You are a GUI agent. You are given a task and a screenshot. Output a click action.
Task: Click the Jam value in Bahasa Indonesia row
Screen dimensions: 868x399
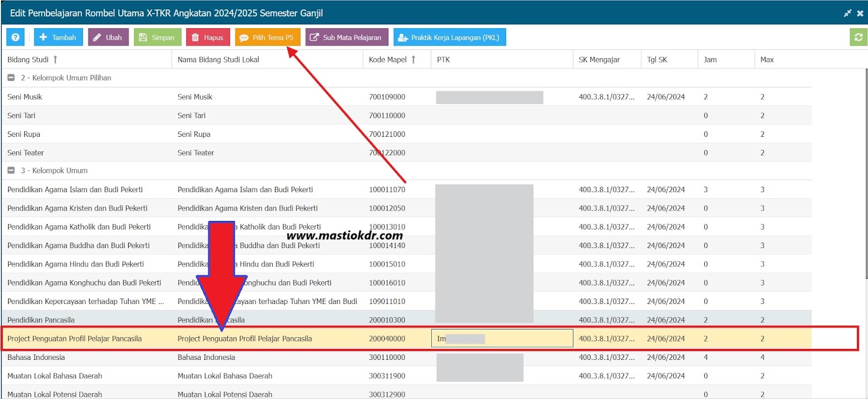(x=706, y=357)
